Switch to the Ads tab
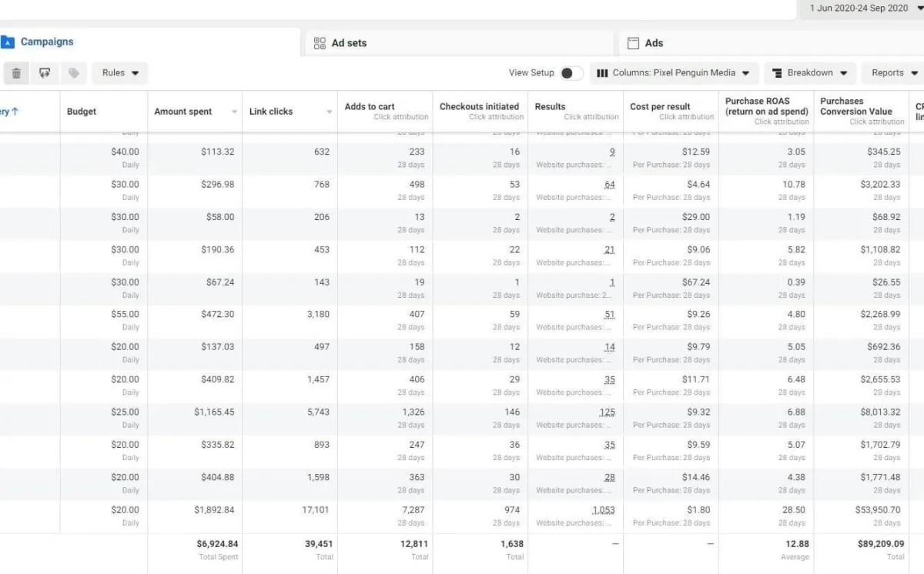This screenshot has width=924, height=574. tap(654, 44)
